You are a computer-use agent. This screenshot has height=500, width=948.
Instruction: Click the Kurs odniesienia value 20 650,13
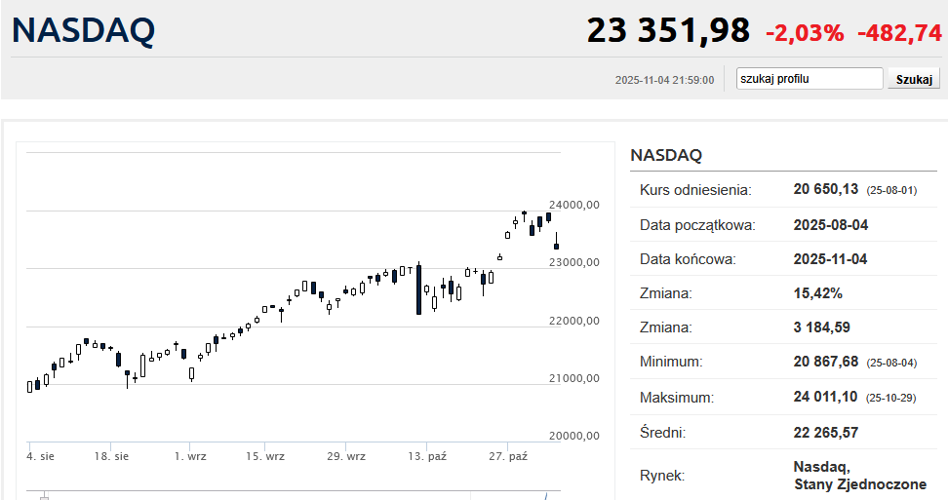pyautogui.click(x=825, y=189)
